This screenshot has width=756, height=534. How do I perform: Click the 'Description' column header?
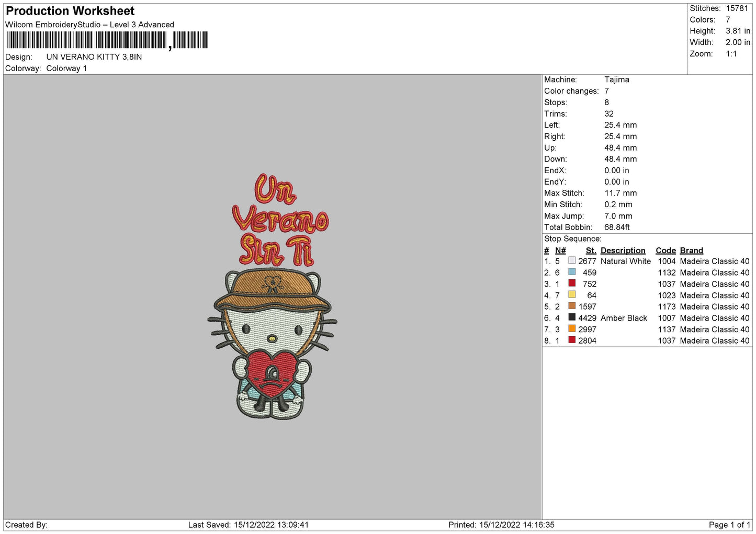tap(623, 251)
